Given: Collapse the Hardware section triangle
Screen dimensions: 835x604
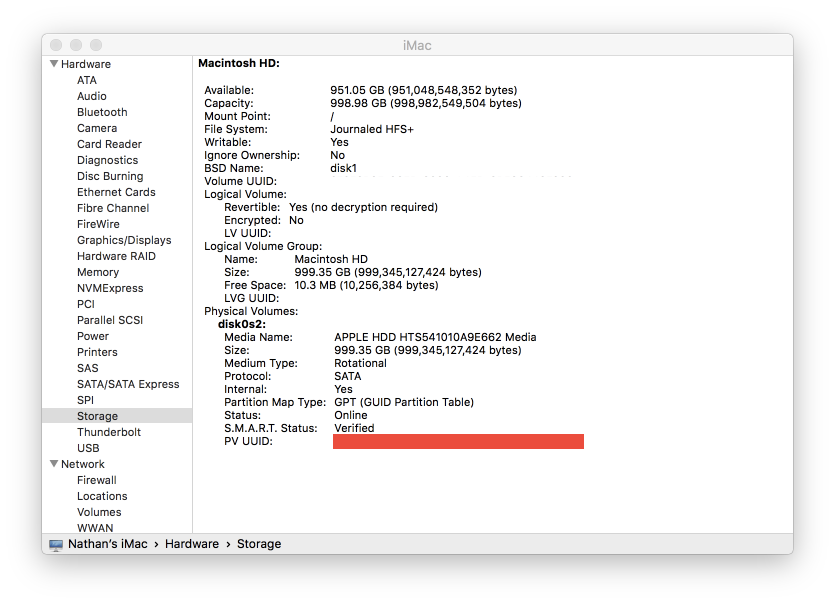Looking at the screenshot, I should click(54, 64).
